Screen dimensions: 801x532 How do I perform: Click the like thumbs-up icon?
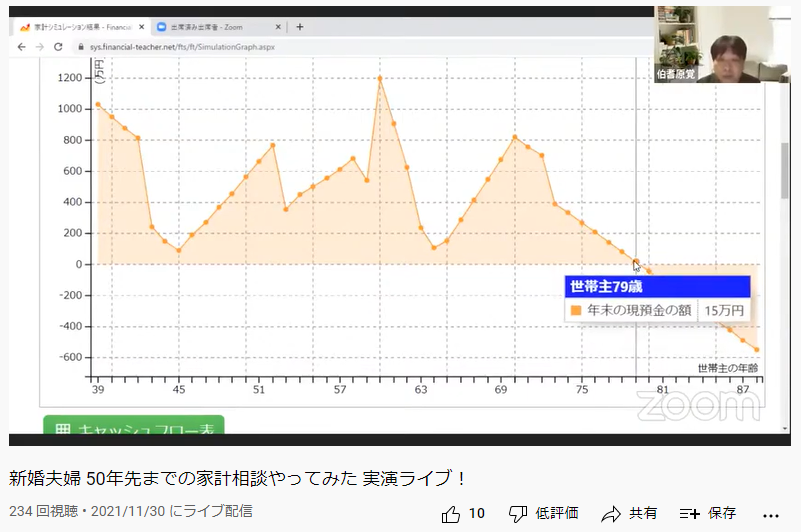click(451, 514)
